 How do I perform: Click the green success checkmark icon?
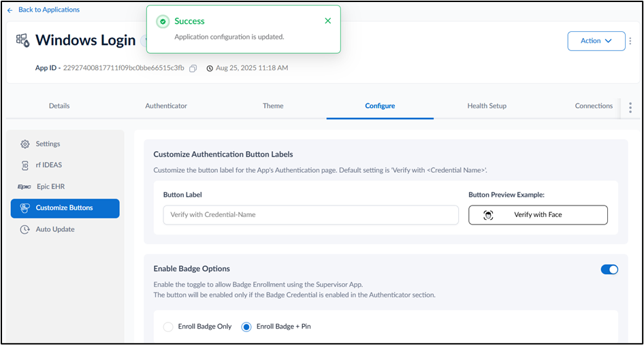pyautogui.click(x=163, y=21)
